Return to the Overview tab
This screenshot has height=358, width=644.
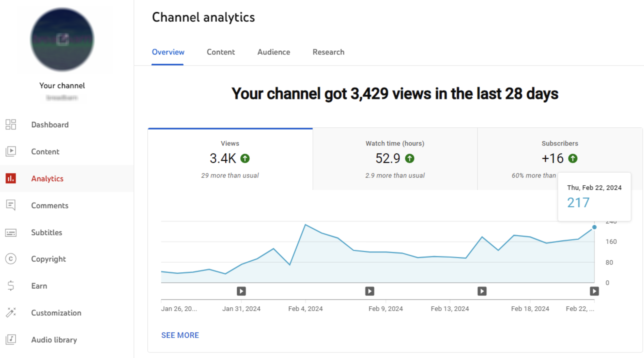pos(168,52)
